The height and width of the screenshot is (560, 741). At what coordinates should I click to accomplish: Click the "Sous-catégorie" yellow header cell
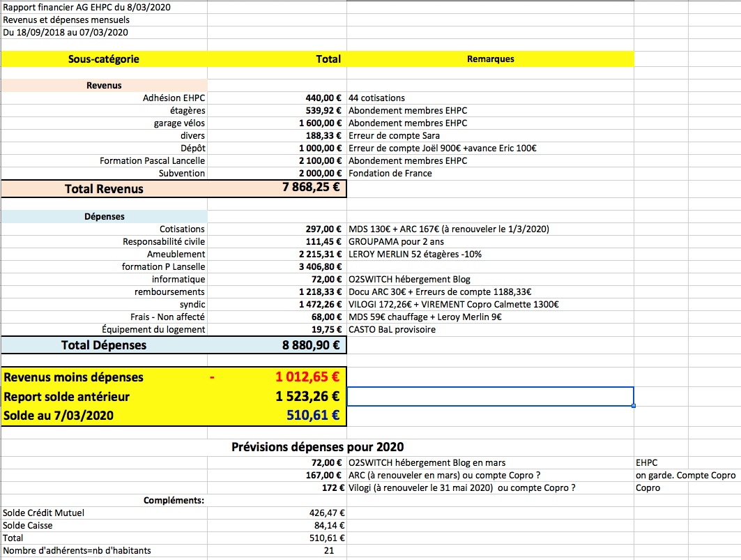(104, 59)
